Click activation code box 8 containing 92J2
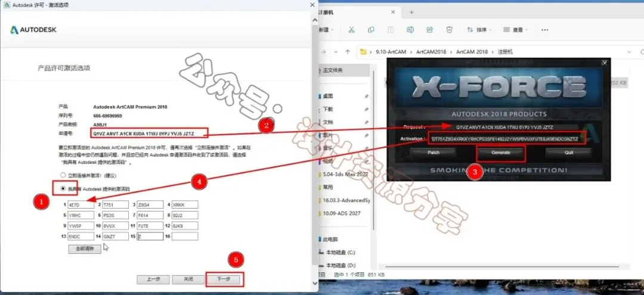 [x=185, y=215]
